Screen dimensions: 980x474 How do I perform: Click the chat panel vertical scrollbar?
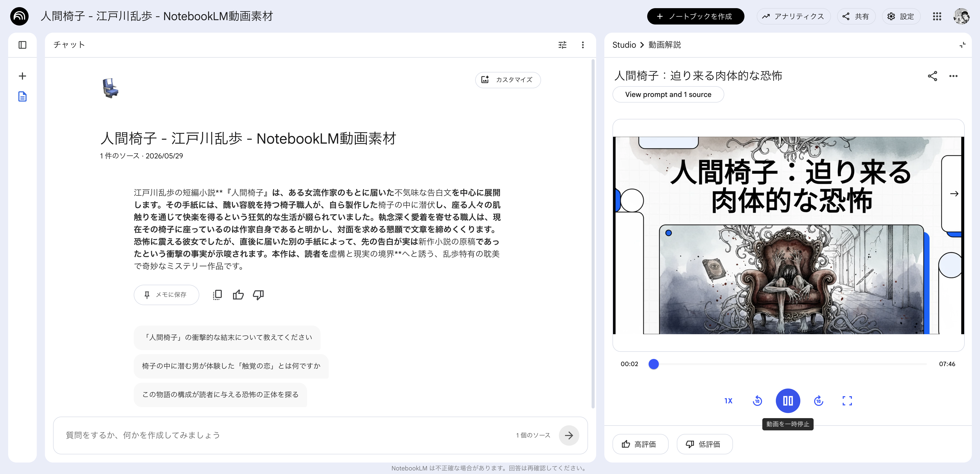593,234
